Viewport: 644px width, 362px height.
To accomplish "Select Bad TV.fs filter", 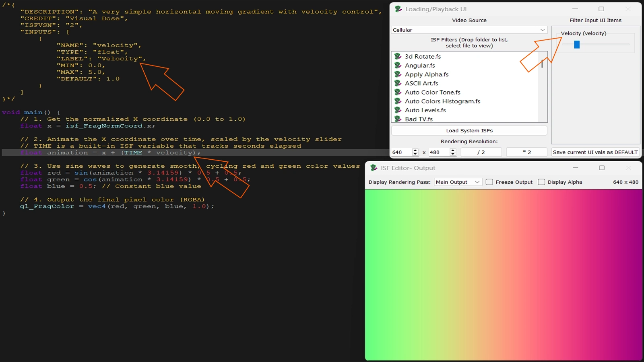I will (x=465, y=119).
